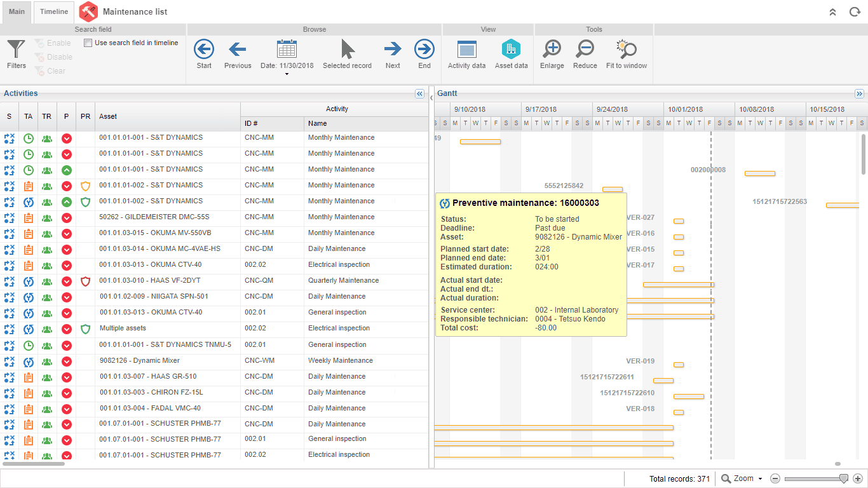Screen dimensions: 868x488
Task: Click red shield icon in HAAS VF-2DYT row
Action: click(x=86, y=281)
